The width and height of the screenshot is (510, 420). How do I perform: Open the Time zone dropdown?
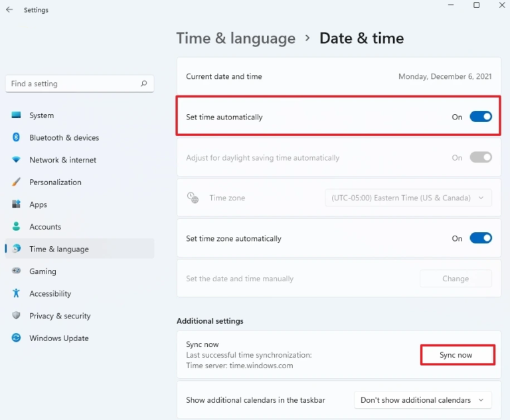408,198
